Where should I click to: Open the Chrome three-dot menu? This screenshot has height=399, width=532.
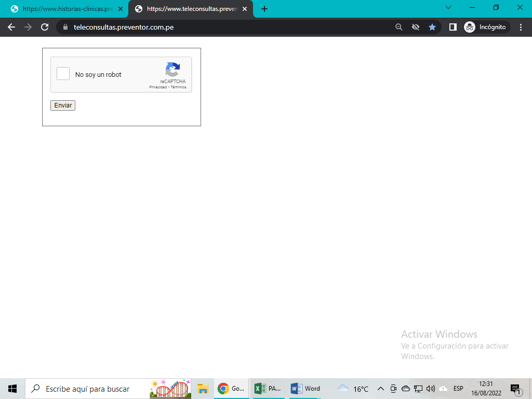[521, 27]
